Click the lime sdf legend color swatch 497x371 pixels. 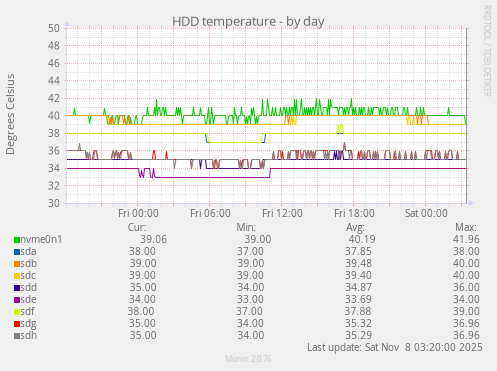tap(17, 312)
